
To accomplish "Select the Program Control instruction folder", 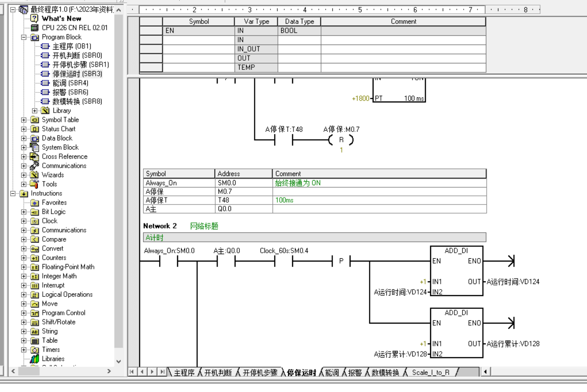I will coord(63,312).
